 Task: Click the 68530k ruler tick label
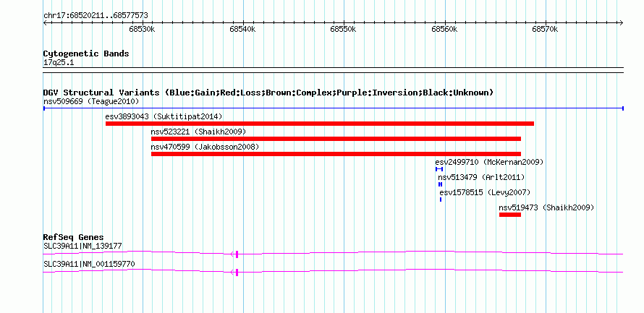(x=142, y=29)
